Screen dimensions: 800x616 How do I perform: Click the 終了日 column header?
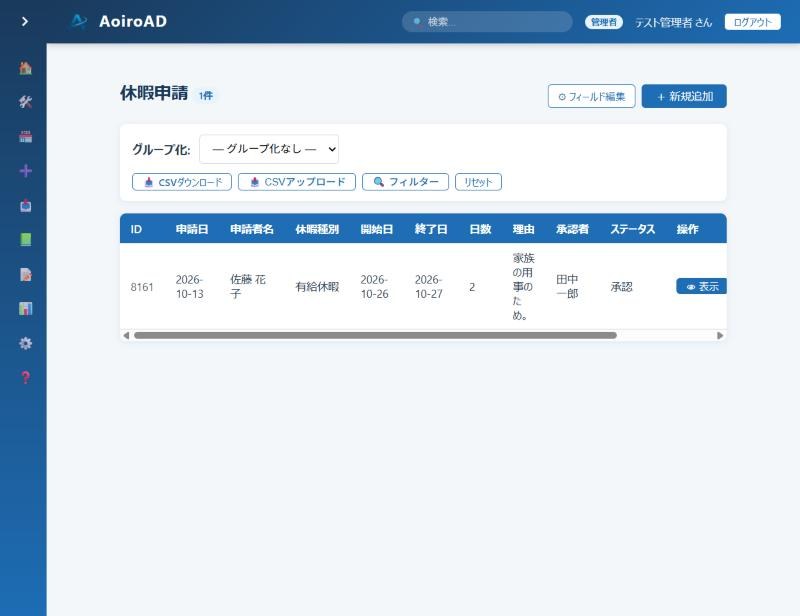tap(431, 229)
